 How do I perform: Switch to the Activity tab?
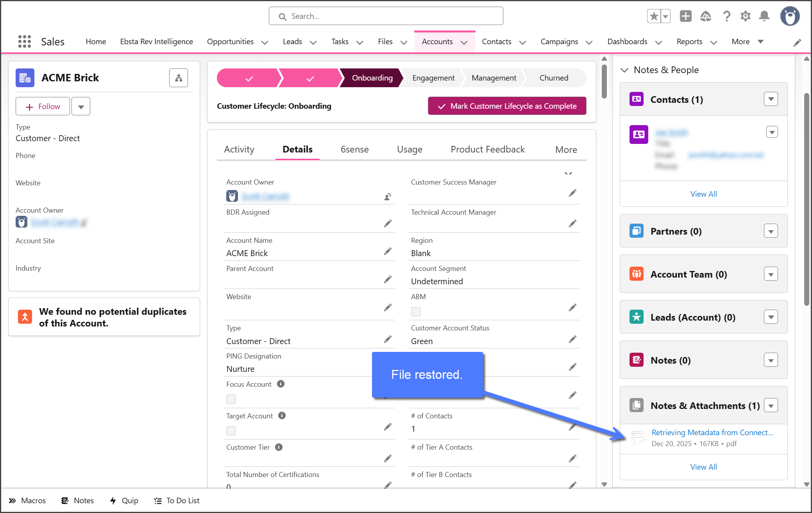click(x=239, y=149)
